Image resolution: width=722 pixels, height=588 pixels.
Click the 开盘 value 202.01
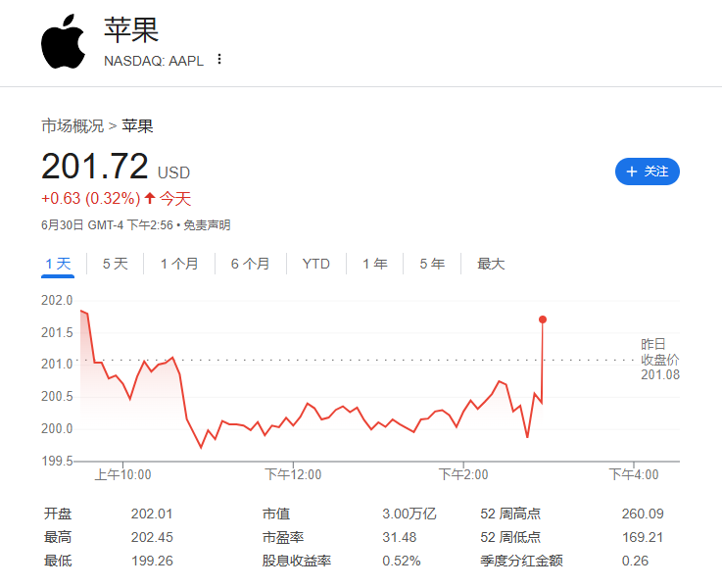(x=152, y=514)
